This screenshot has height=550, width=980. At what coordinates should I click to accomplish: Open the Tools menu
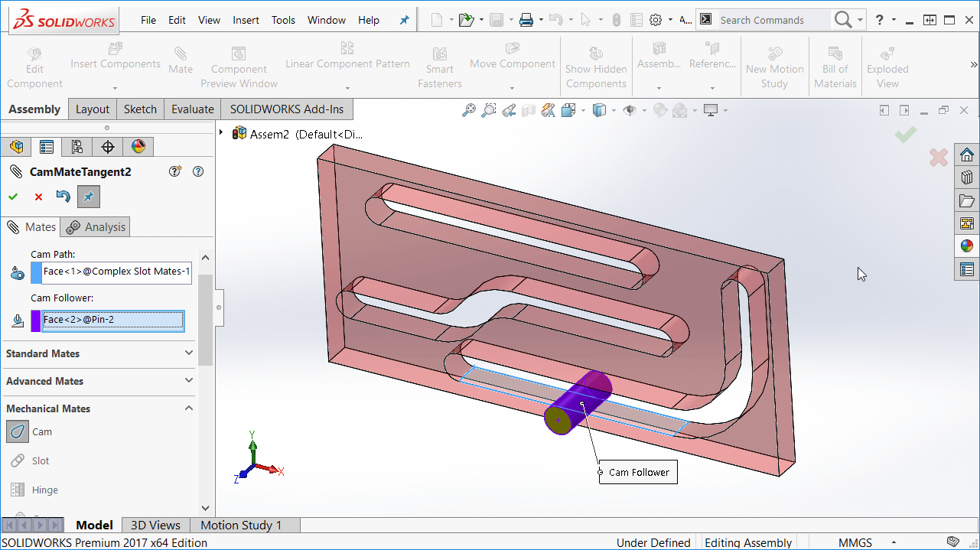(283, 20)
